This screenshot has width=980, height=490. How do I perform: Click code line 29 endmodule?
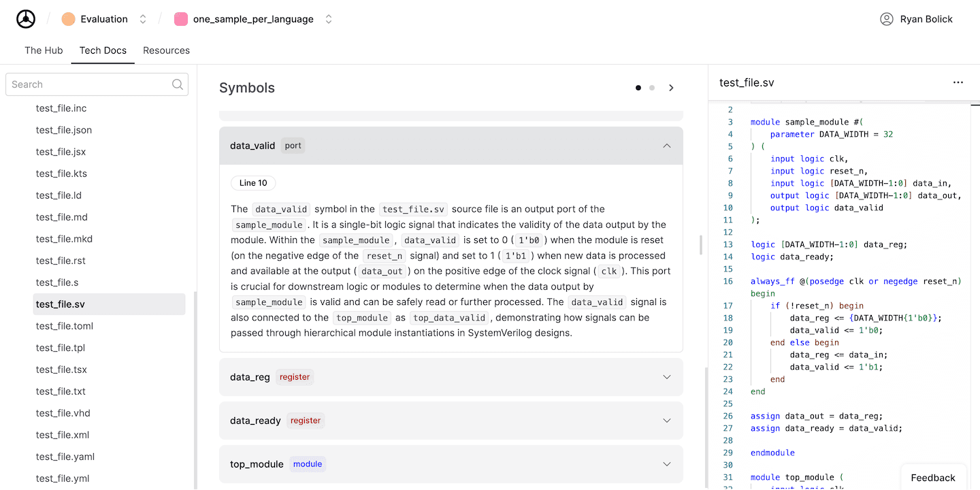pos(772,453)
